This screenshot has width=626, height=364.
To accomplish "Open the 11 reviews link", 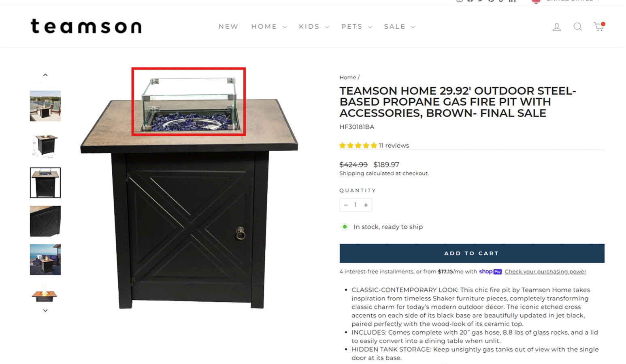I will pos(394,146).
